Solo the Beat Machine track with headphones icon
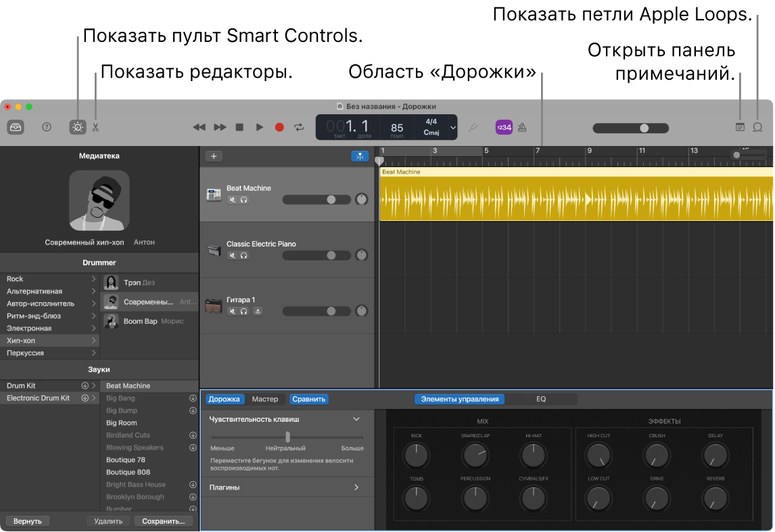This screenshot has height=532, width=775. pyautogui.click(x=243, y=199)
